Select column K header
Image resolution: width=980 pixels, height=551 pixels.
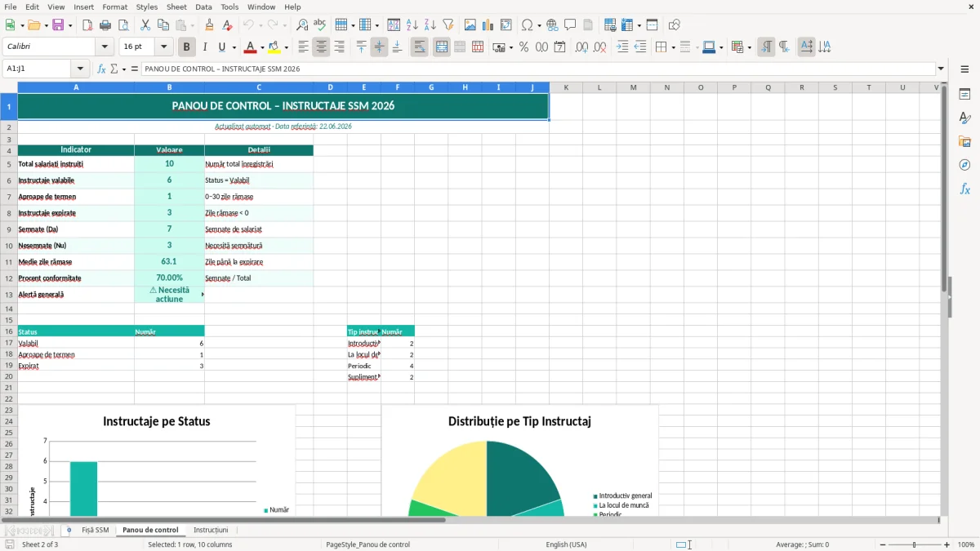click(565, 87)
